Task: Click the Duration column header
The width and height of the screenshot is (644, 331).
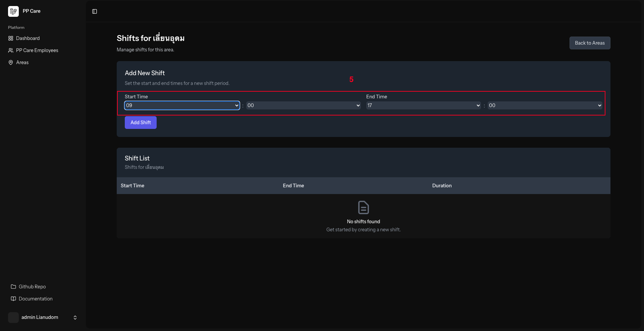Action: click(442, 186)
